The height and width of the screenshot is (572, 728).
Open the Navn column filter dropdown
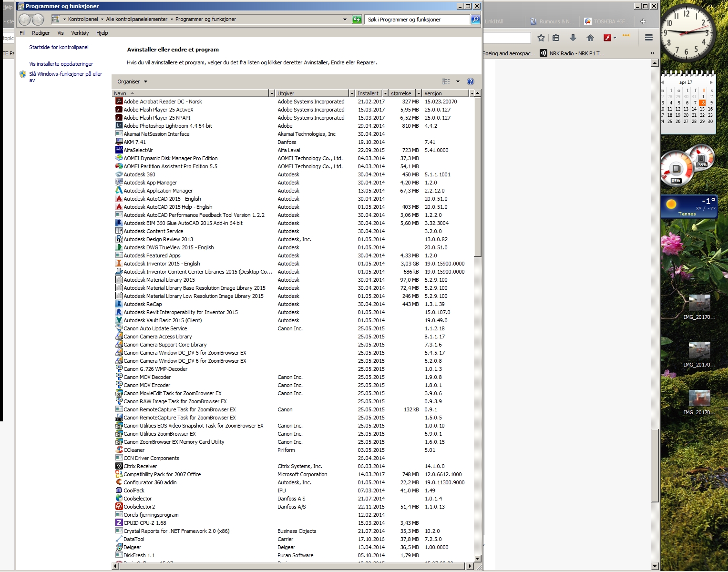[272, 93]
